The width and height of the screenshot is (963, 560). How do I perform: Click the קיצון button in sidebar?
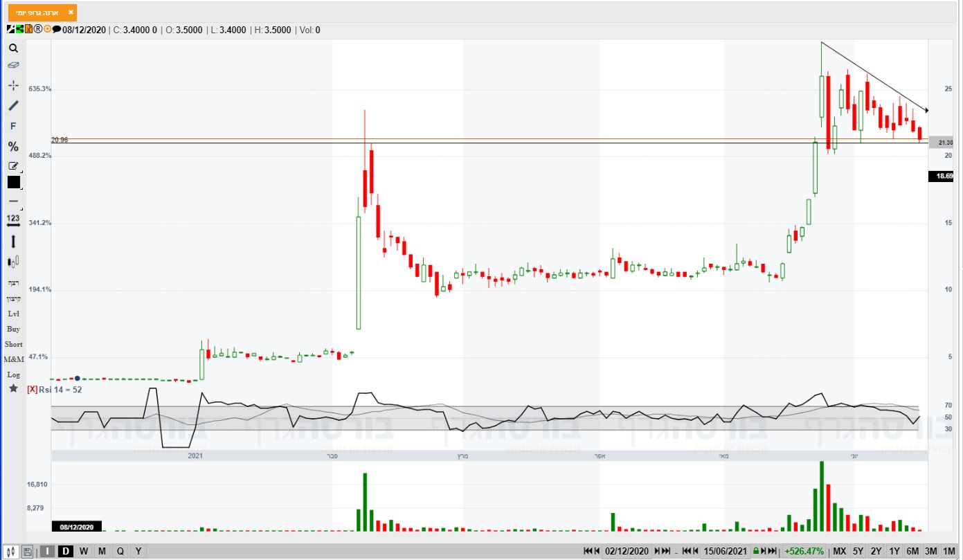pyautogui.click(x=14, y=298)
